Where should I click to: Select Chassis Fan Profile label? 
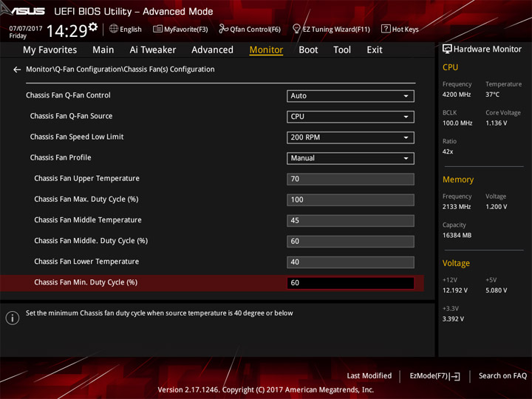(61, 157)
